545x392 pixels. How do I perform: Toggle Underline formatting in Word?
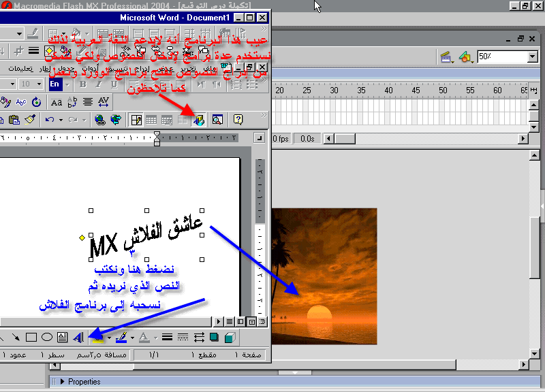[114, 84]
